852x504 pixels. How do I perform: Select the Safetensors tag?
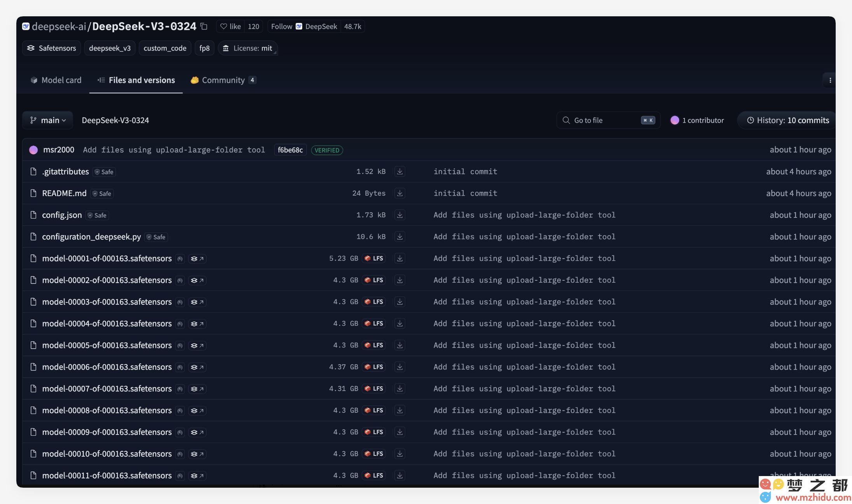[x=51, y=48]
